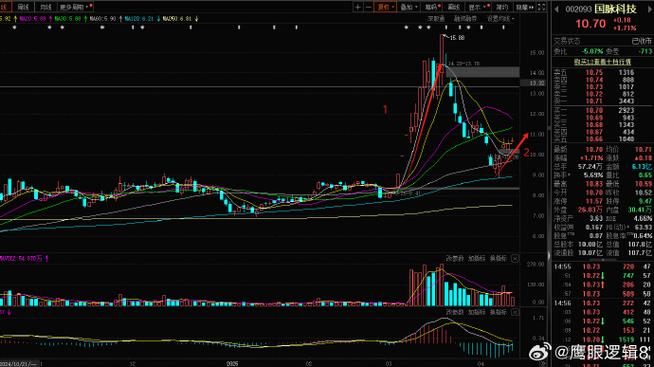Viewport: 654px width, 367px height.
Task: Select buy-one order row 10.70 with 2923
Action: 602,111
